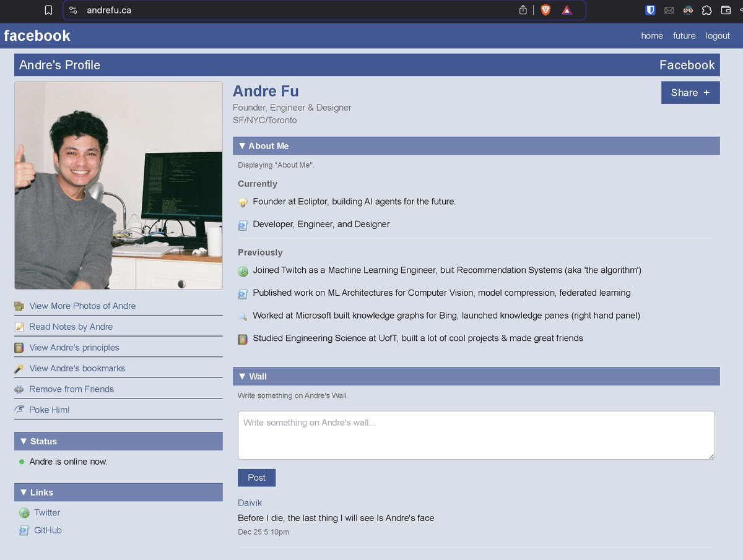This screenshot has width=743, height=560.
Task: Click the 'Previously' heading
Action: point(260,252)
